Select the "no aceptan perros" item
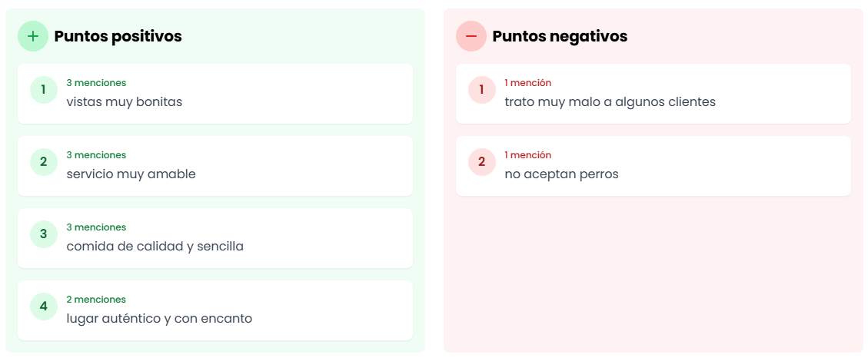The height and width of the screenshot is (358, 868). [561, 174]
